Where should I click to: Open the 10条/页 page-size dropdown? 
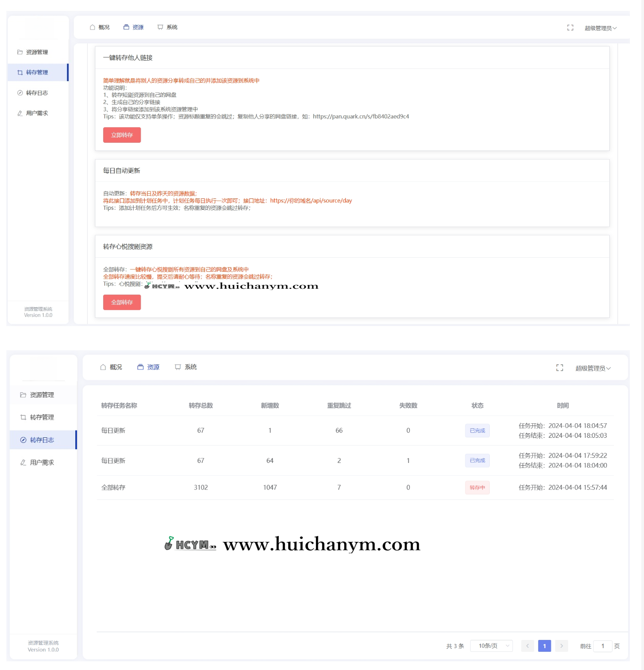(x=491, y=646)
